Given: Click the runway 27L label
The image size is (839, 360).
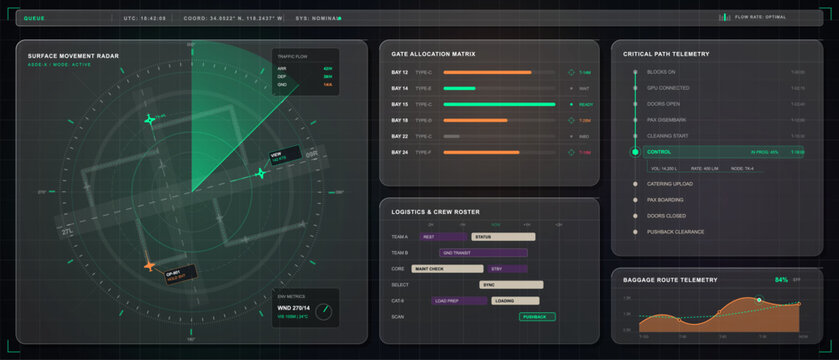Looking at the screenshot, I should coord(67,232).
